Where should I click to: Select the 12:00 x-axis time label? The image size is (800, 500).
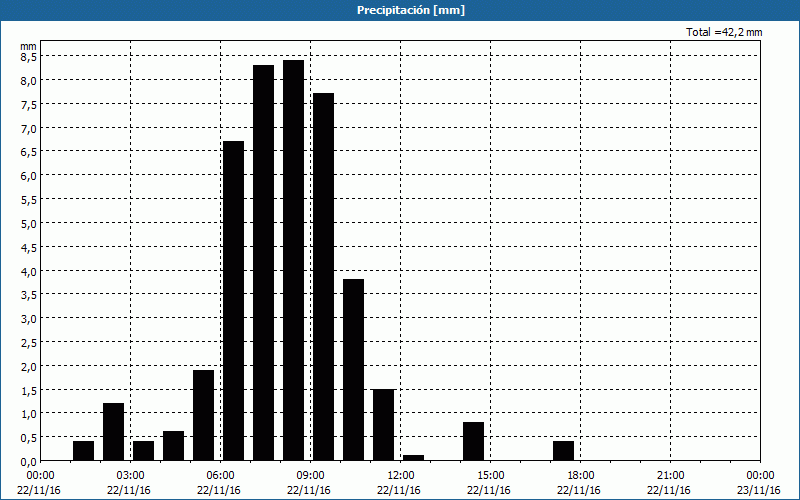[x=401, y=476]
